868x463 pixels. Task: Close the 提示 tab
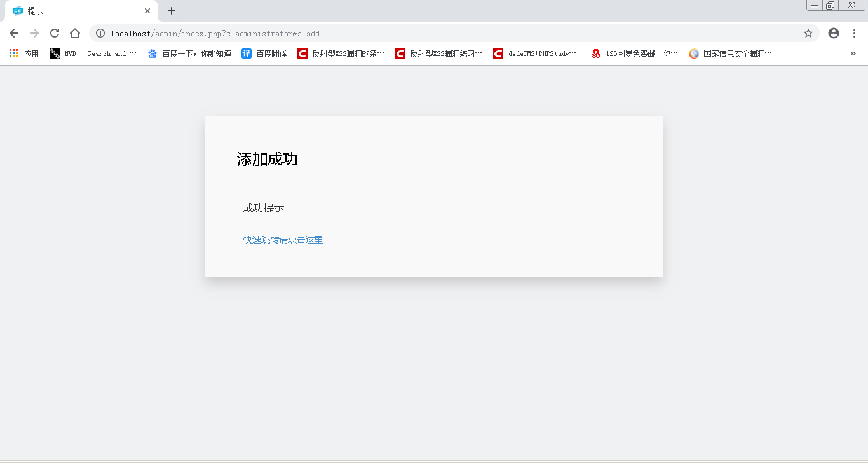coord(147,11)
